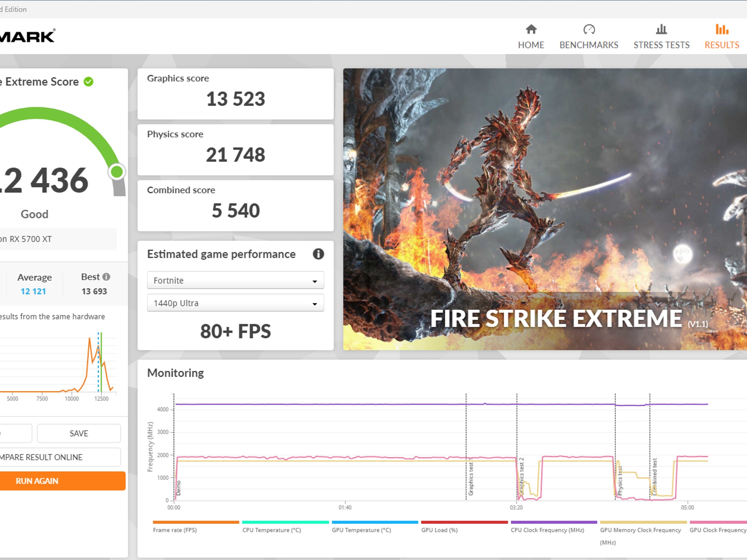This screenshot has width=747, height=560.
Task: Click the orange Results chart icon
Action: tap(721, 29)
